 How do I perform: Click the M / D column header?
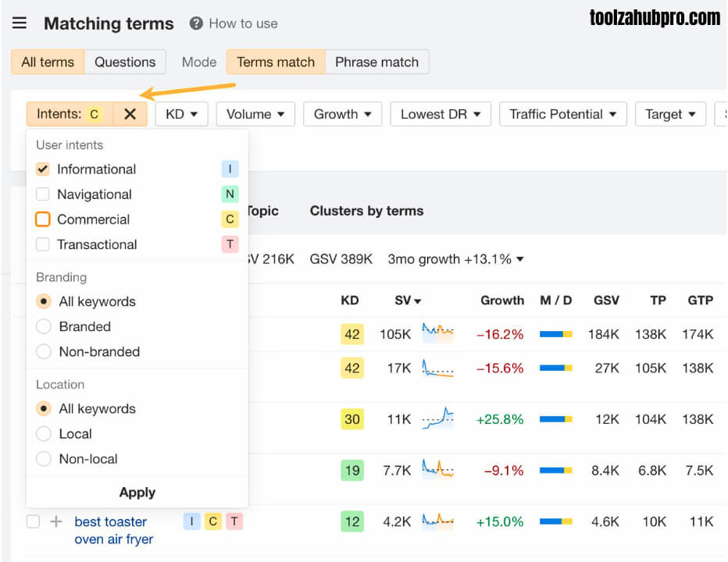pos(555,301)
